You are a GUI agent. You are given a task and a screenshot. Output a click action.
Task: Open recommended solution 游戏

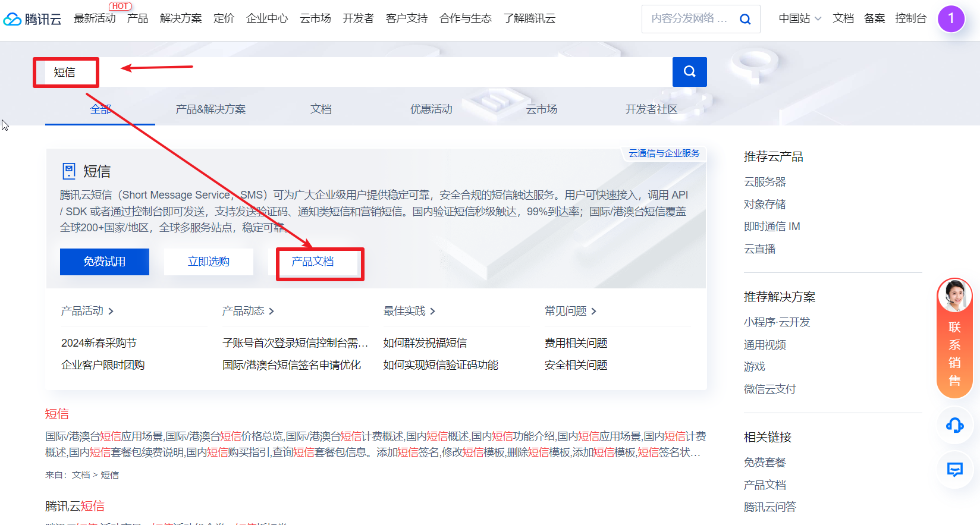tap(754, 367)
